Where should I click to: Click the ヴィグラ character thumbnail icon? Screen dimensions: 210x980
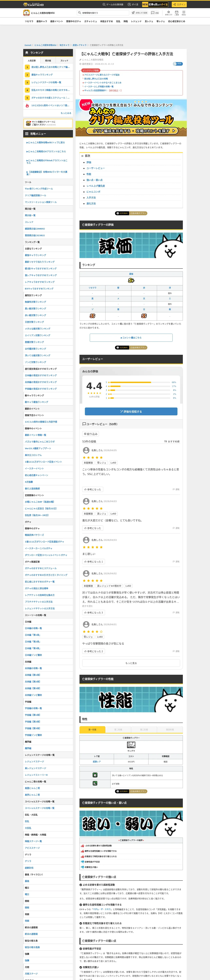[131, 745]
